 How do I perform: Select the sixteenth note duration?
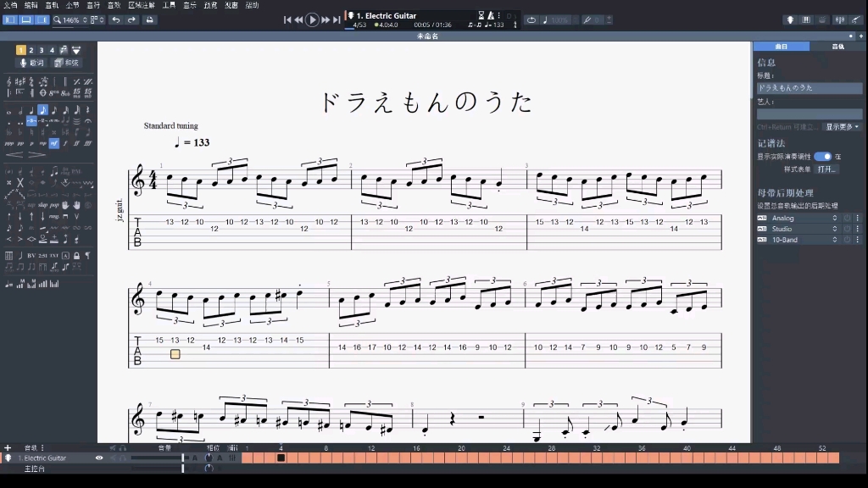(x=54, y=109)
